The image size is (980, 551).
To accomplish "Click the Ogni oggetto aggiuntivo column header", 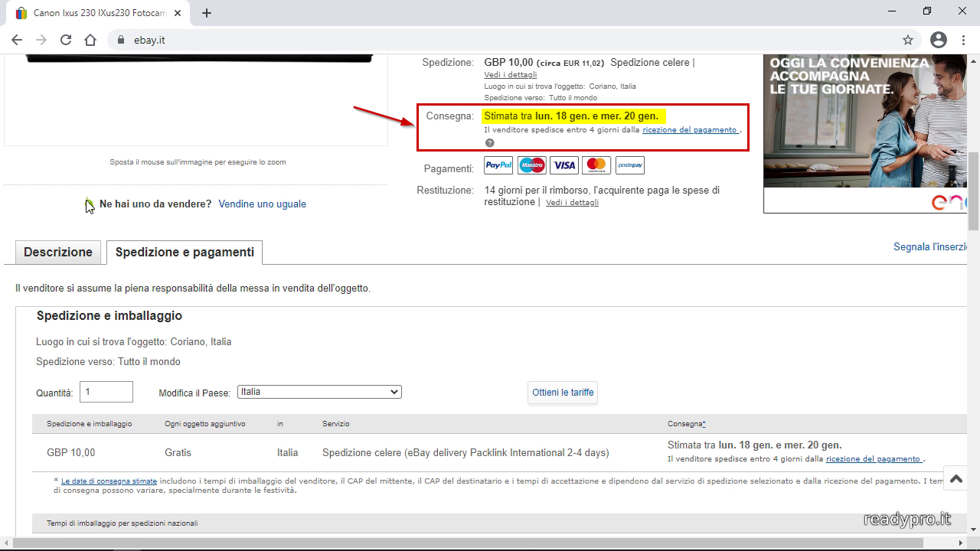I will [x=205, y=424].
